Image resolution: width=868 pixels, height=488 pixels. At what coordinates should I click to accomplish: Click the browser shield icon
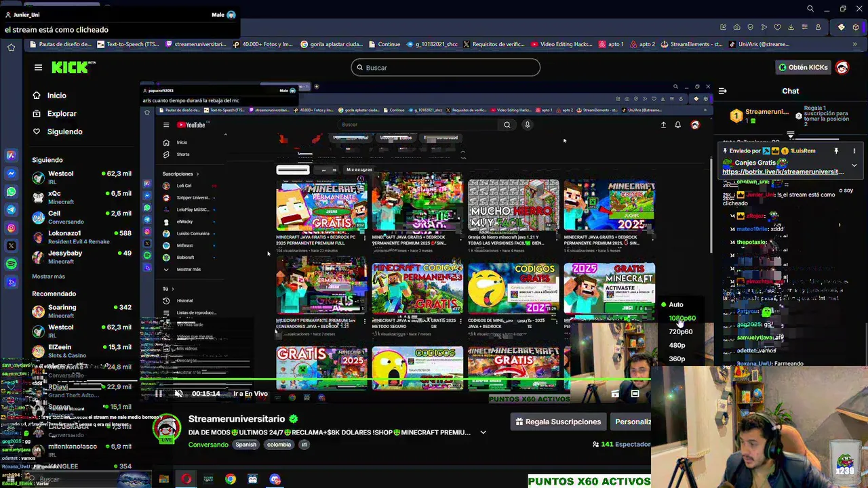[751, 27]
